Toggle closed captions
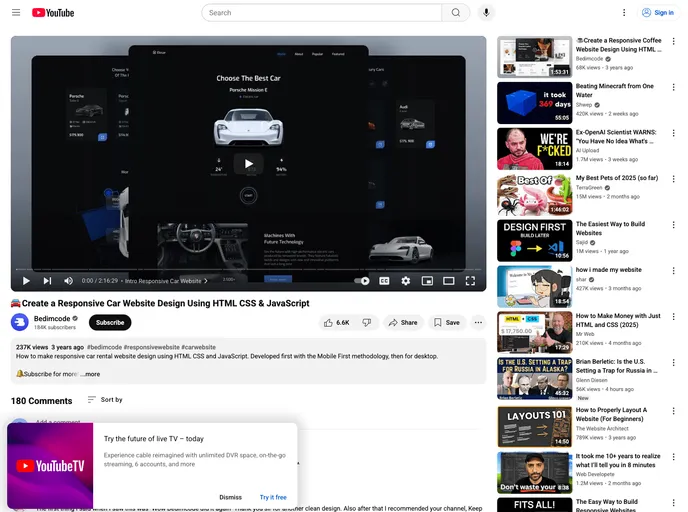The height and width of the screenshot is (512, 688). (384, 281)
